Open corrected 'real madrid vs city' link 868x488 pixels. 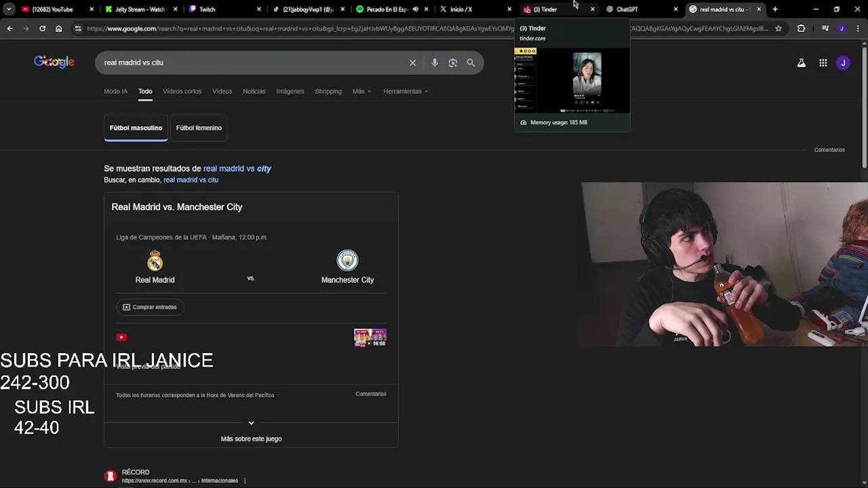click(237, 168)
